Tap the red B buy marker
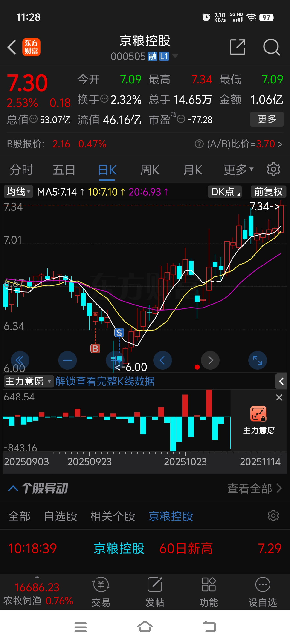 [x=95, y=348]
